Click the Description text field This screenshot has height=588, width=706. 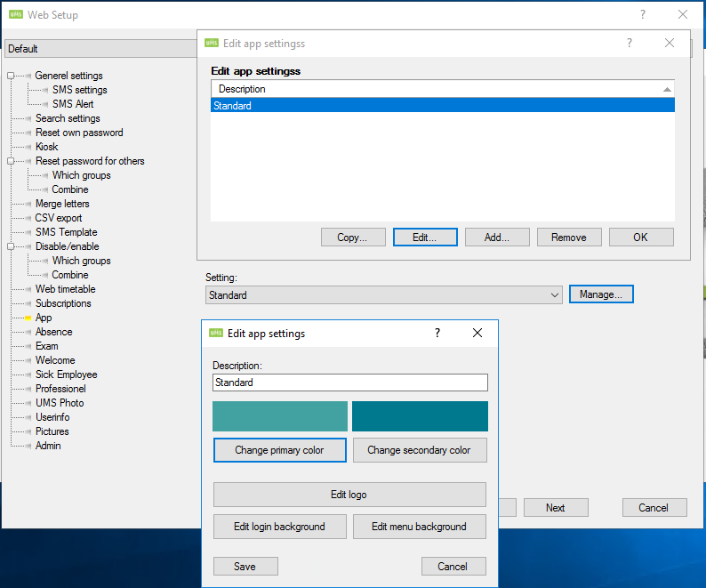point(350,383)
